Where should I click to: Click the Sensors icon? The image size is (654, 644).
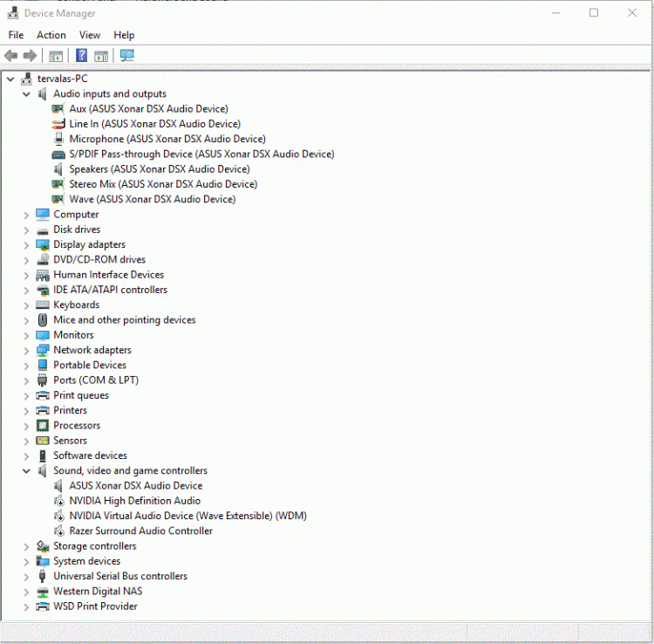pos(43,441)
